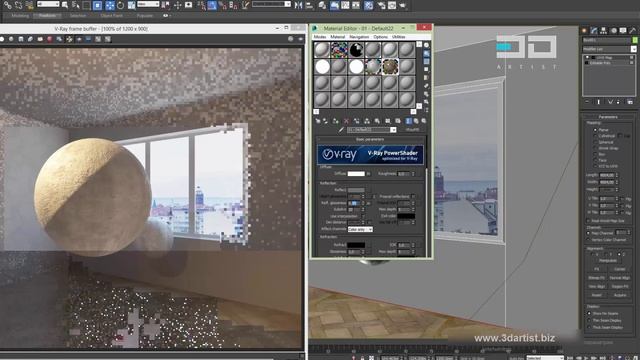Select the Box mapping radio button
640x360 pixels.
coord(595,154)
